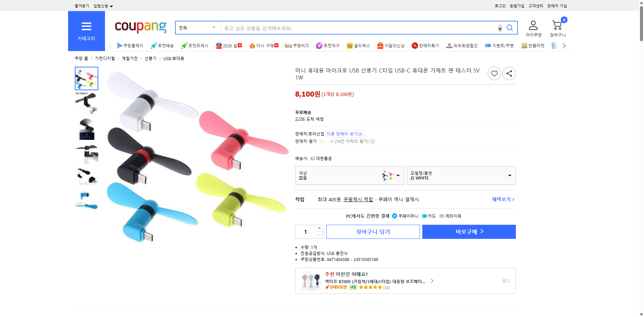Select the first product thumbnail image
644x317 pixels.
(x=86, y=78)
